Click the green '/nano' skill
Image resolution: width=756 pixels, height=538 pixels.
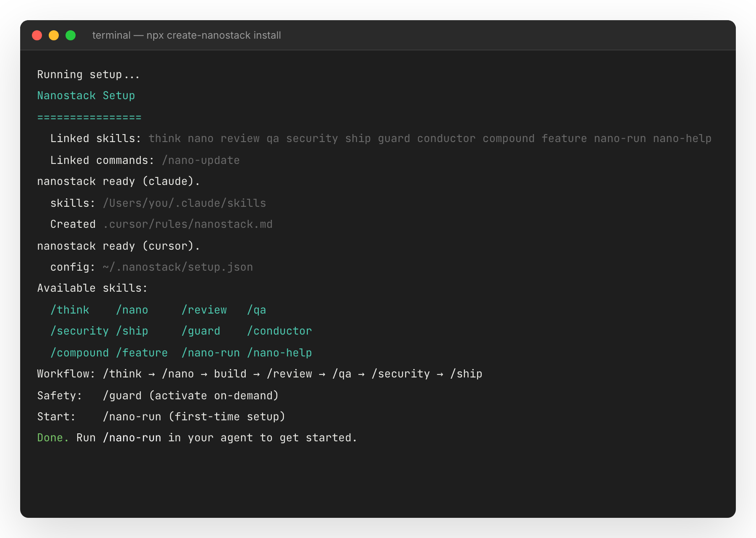(132, 310)
